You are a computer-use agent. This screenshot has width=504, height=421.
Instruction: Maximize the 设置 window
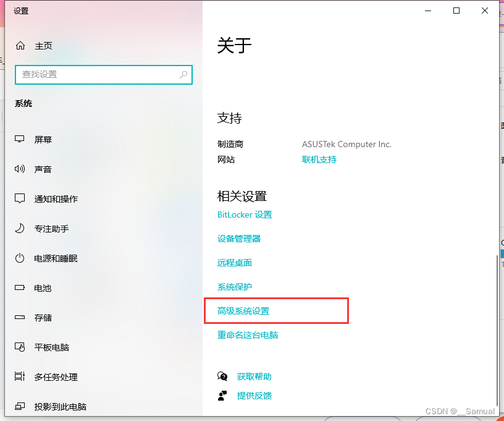pos(456,11)
